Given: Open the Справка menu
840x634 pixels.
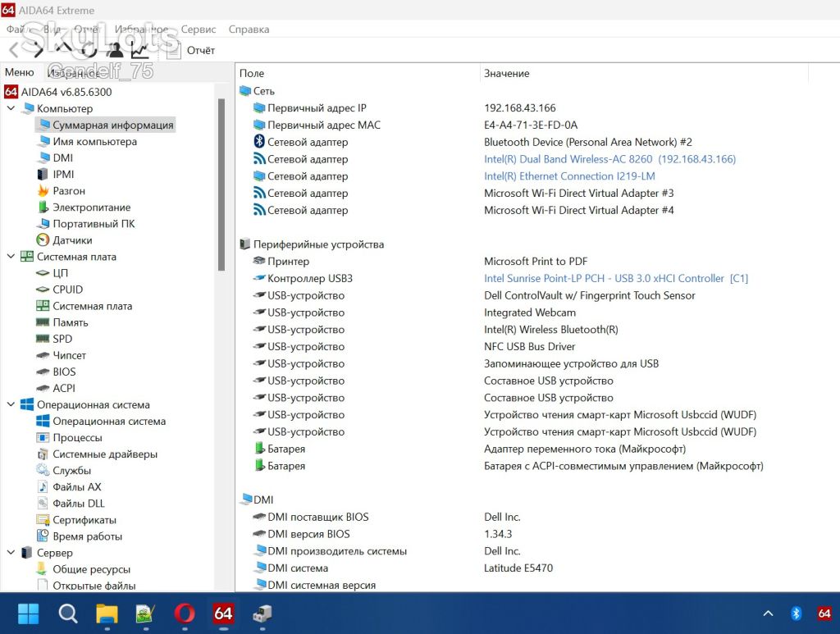Looking at the screenshot, I should (249, 30).
